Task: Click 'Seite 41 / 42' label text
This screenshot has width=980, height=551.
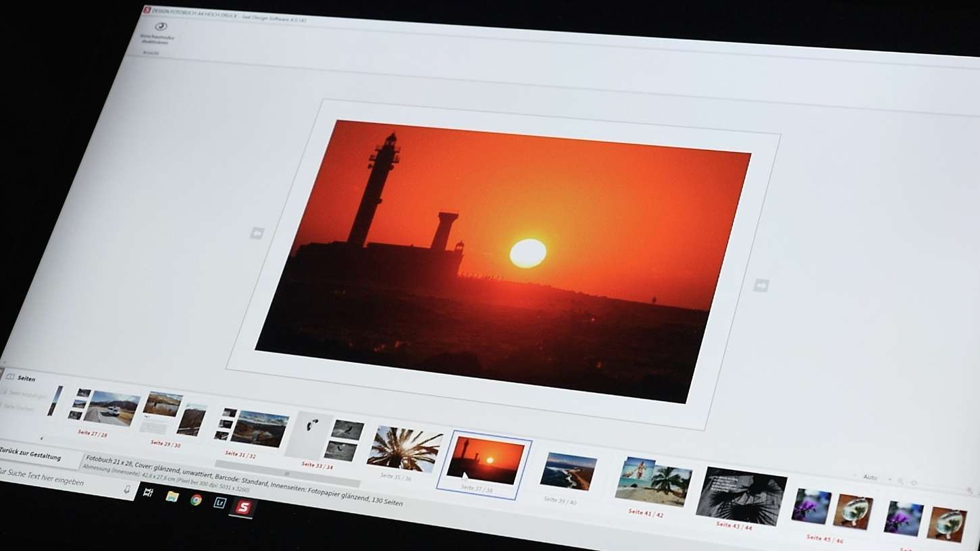Action: pos(646,513)
